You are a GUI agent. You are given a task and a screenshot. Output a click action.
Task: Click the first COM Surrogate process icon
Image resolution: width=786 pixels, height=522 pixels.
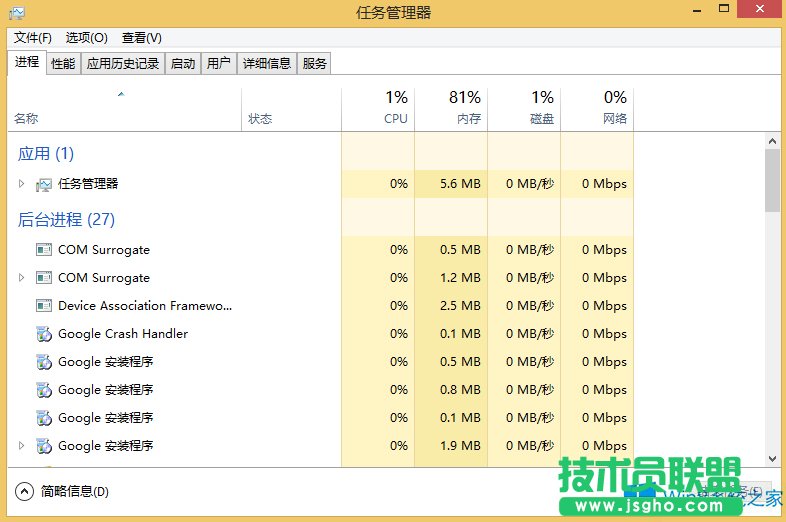click(43, 250)
